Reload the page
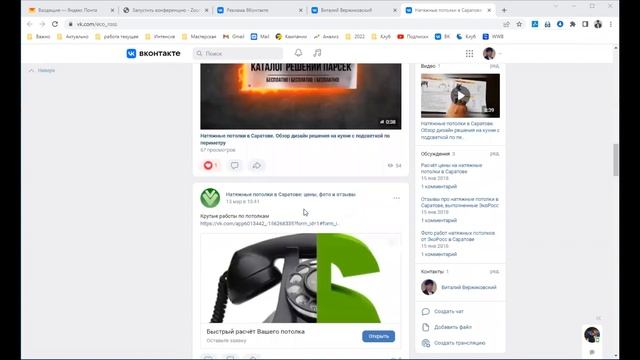 [55, 24]
